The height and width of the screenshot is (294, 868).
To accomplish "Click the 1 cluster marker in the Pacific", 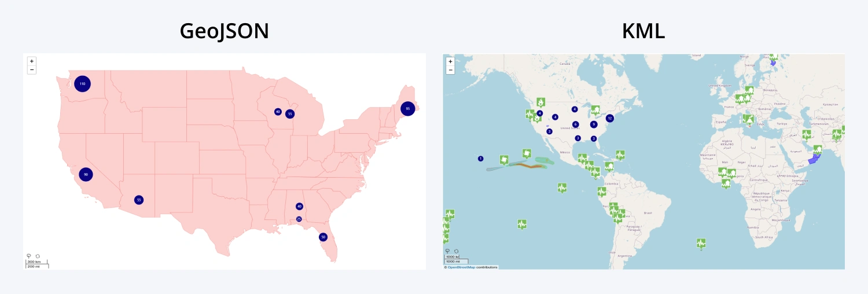I will (x=480, y=159).
